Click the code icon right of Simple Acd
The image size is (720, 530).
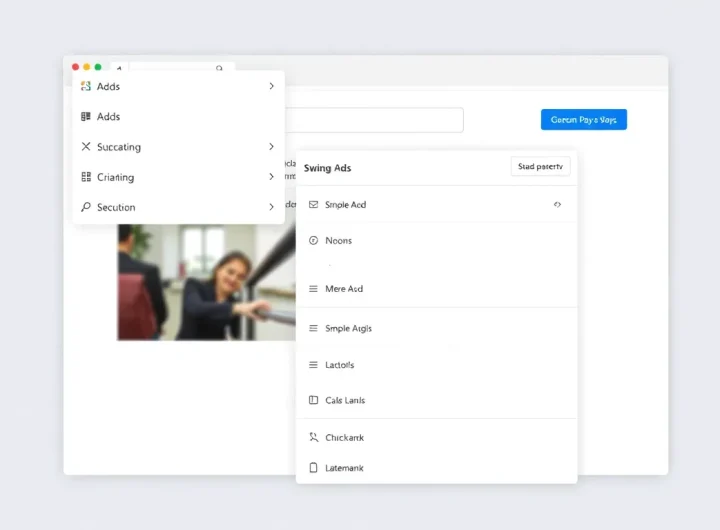coord(557,205)
